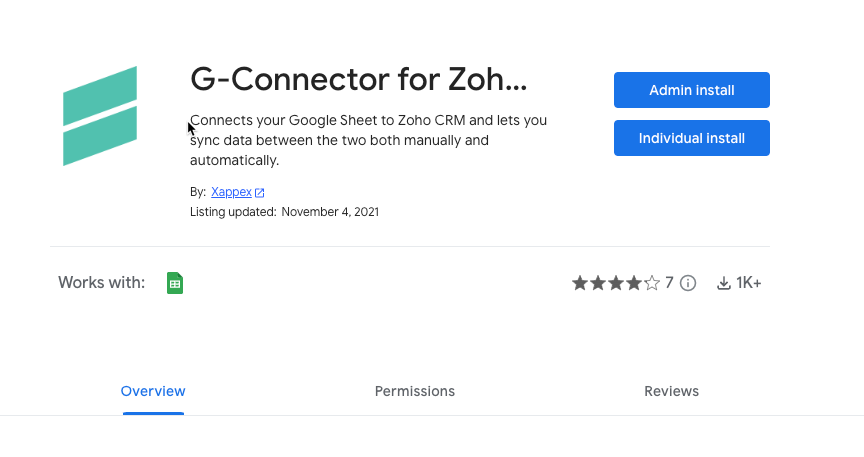Click the November 4, 2021 listing date
This screenshot has height=457, width=864.
pyautogui.click(x=330, y=212)
